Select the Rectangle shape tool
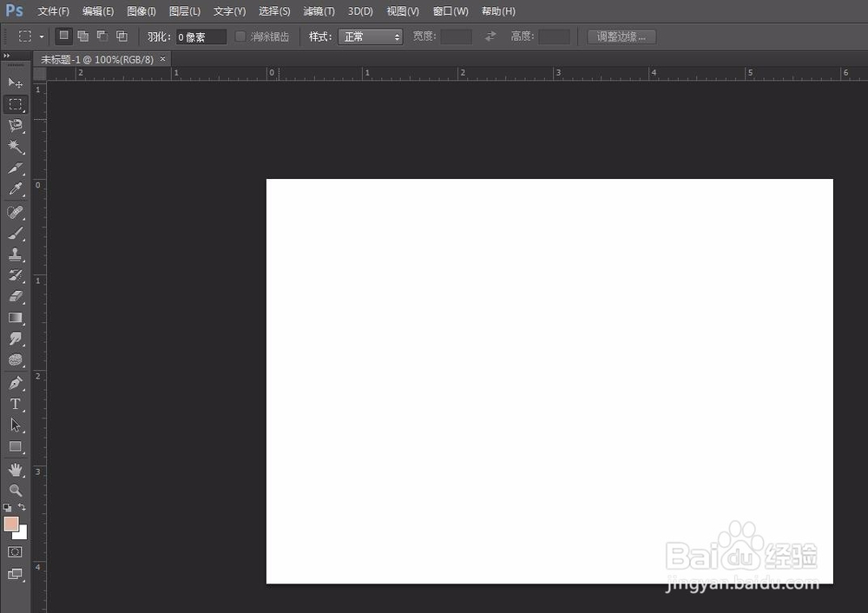The width and height of the screenshot is (868, 613). 15,446
